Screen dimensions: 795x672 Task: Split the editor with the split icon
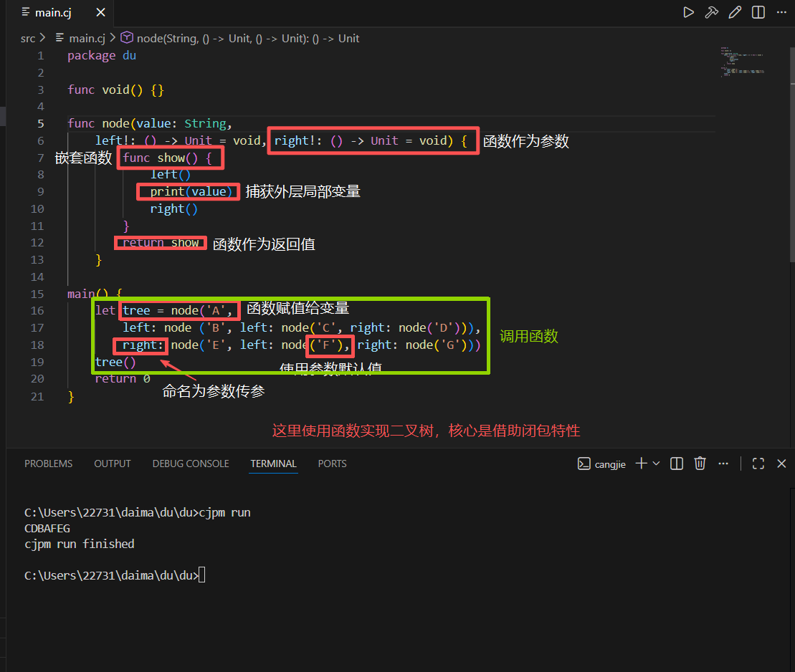758,12
